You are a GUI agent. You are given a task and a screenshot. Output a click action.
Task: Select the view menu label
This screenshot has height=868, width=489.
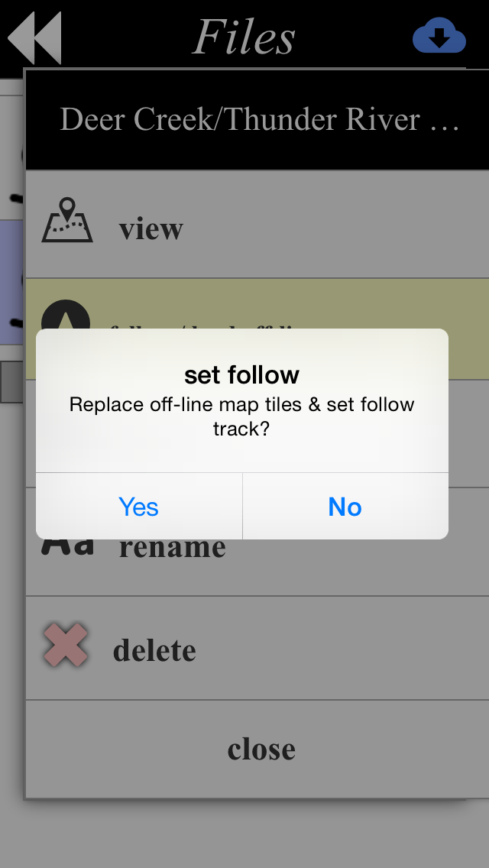[151, 228]
